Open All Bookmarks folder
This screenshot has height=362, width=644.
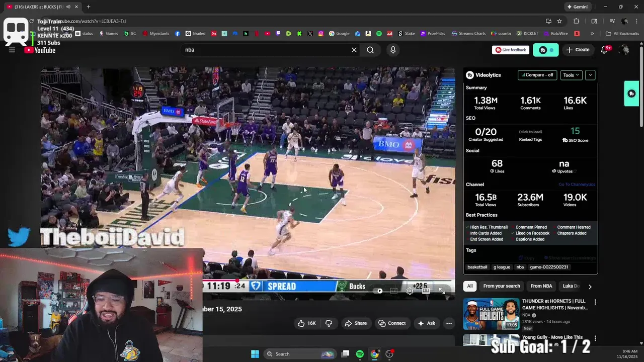(622, 34)
